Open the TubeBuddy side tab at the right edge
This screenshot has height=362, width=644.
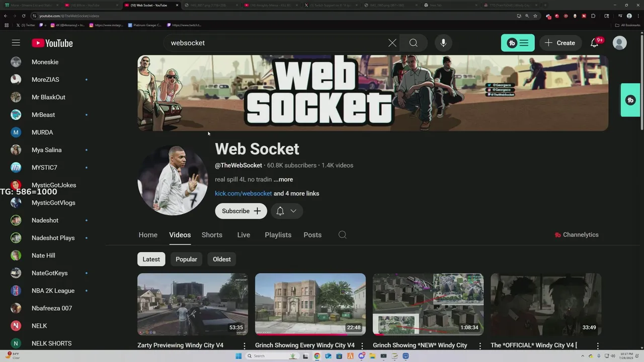pyautogui.click(x=631, y=100)
